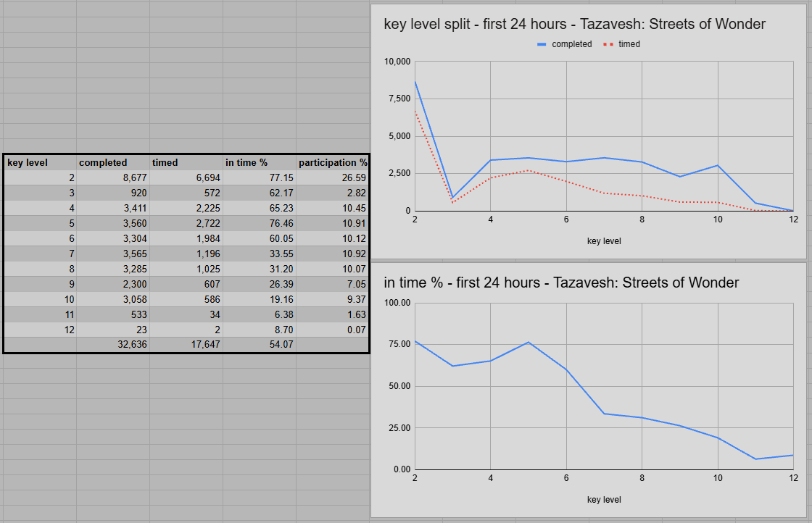The width and height of the screenshot is (812, 523).
Task: Select timed value 2,225 cell
Action: [186, 208]
